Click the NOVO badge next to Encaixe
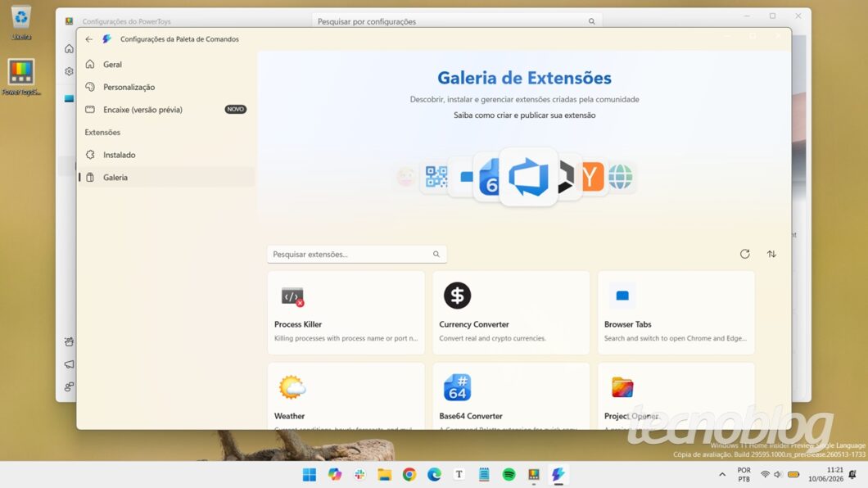Screen dimensions: 868x488 (x=235, y=110)
